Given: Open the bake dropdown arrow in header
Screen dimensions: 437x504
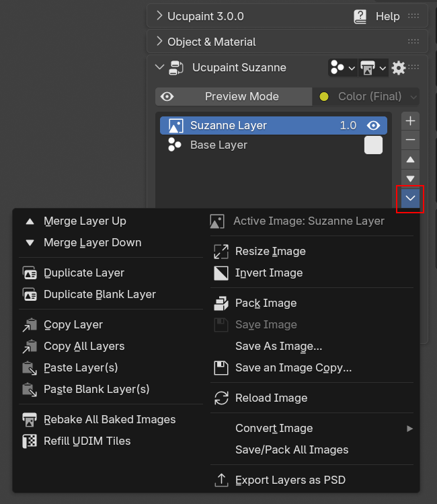Looking at the screenshot, I should [x=383, y=68].
